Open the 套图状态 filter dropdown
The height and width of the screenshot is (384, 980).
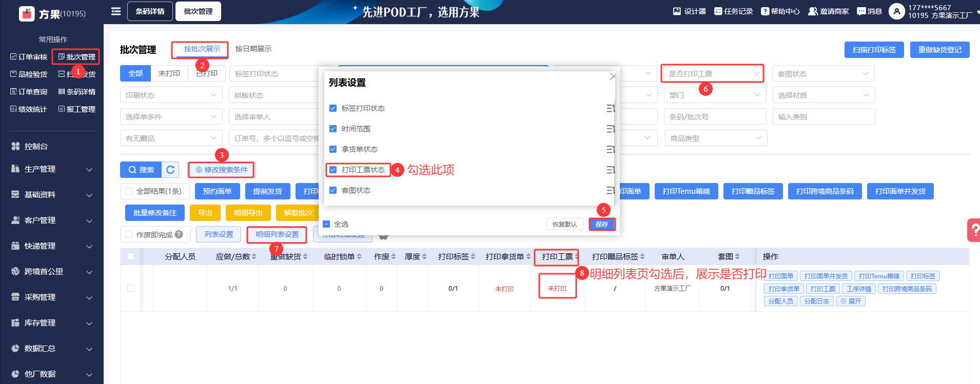[x=824, y=74]
